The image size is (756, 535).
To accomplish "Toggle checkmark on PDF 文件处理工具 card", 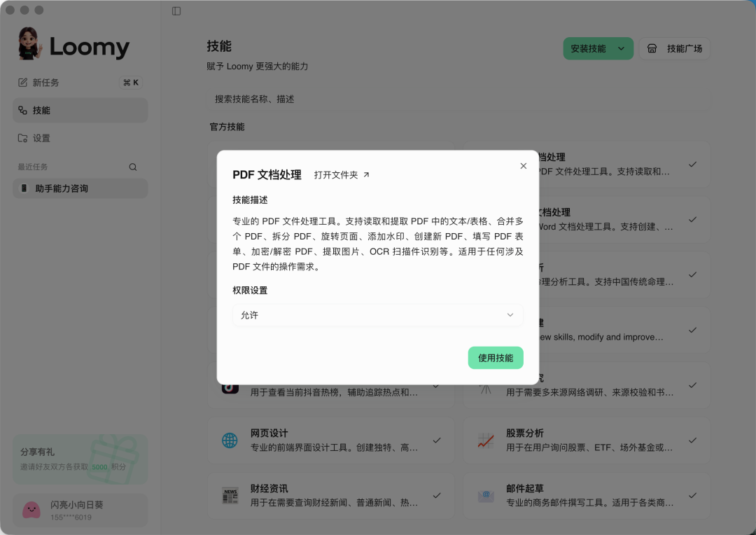I will tap(692, 165).
